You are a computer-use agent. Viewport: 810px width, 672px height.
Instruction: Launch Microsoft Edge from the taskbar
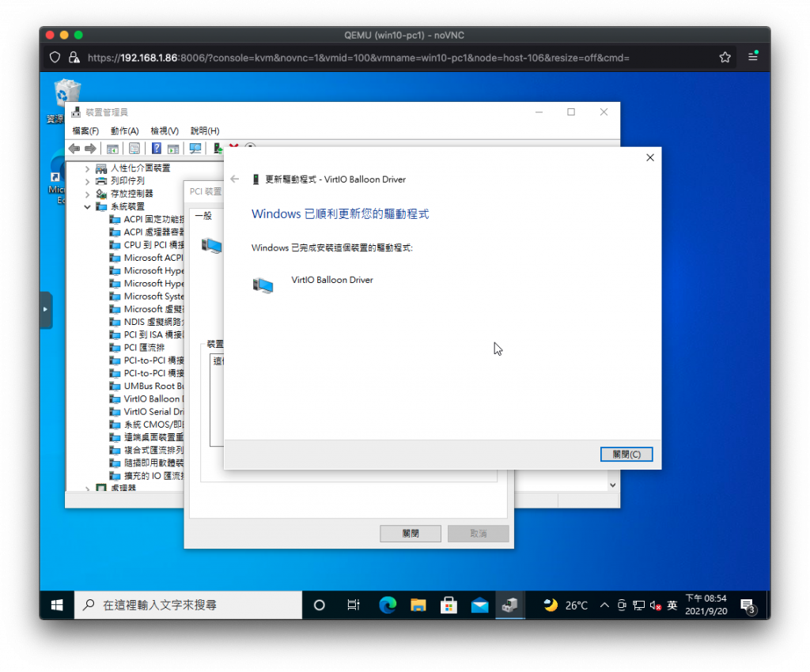click(x=388, y=605)
